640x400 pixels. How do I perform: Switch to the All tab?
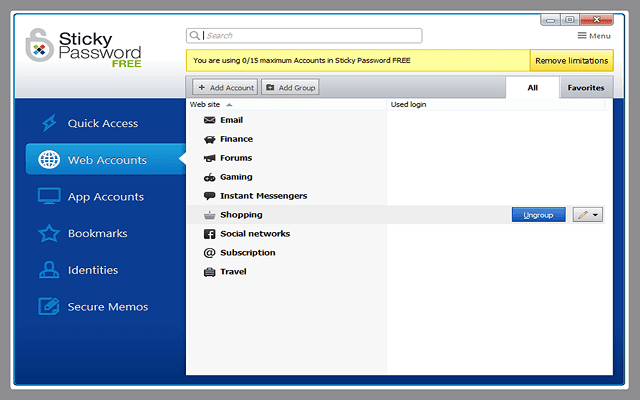point(531,88)
